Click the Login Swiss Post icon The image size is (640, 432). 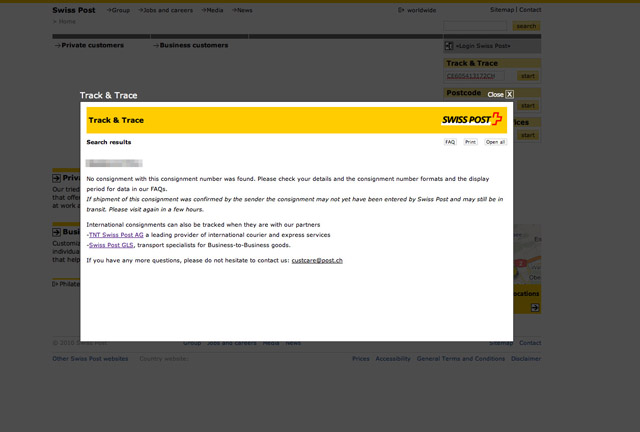click(449, 46)
